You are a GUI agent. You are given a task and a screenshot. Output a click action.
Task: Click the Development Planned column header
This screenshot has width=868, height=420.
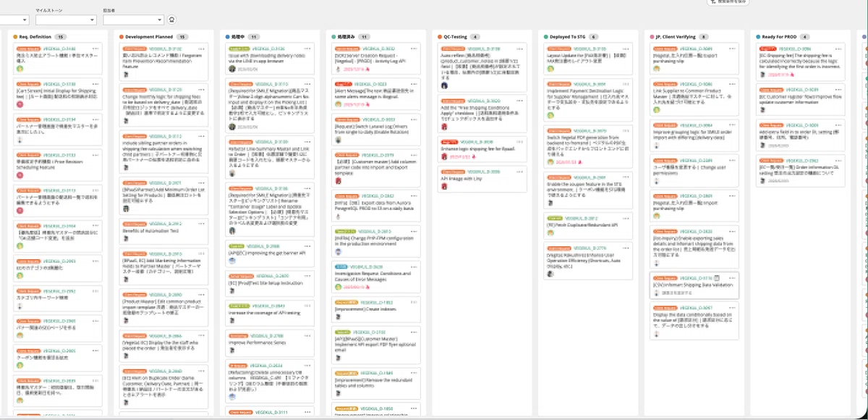pos(149,36)
